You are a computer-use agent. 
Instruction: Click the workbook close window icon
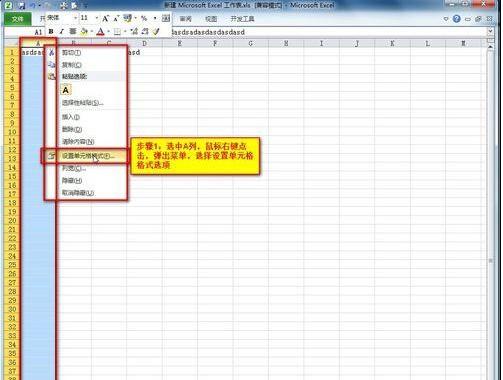click(x=489, y=19)
